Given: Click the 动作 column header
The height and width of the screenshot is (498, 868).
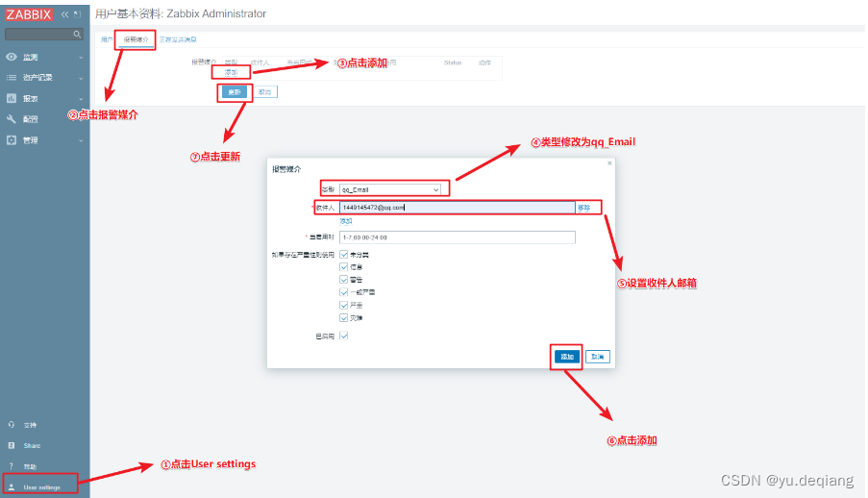Looking at the screenshot, I should coord(484,62).
